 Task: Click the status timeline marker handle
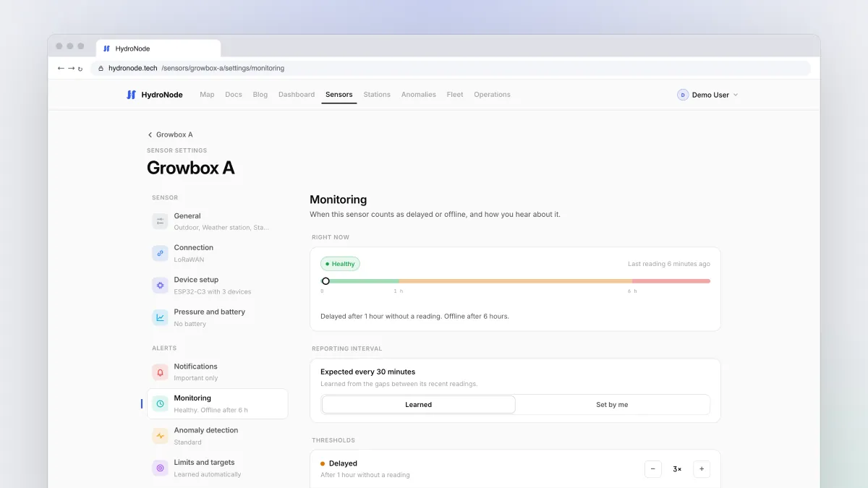pyautogui.click(x=325, y=281)
